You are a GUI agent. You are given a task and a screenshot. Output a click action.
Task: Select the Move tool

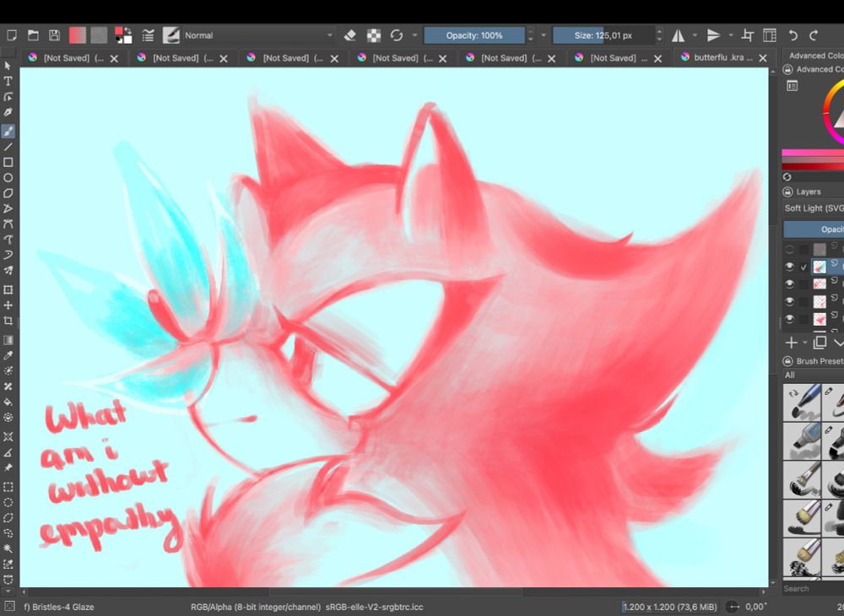[x=8, y=305]
